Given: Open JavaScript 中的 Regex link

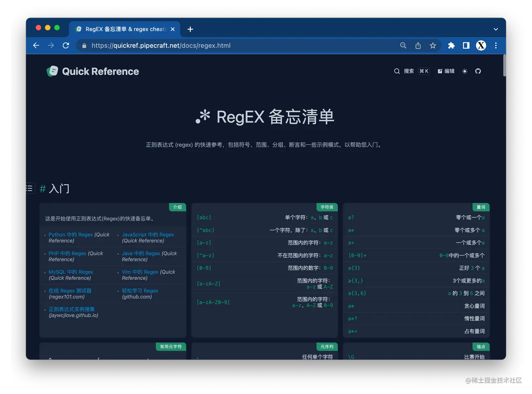Looking at the screenshot, I should (148, 234).
